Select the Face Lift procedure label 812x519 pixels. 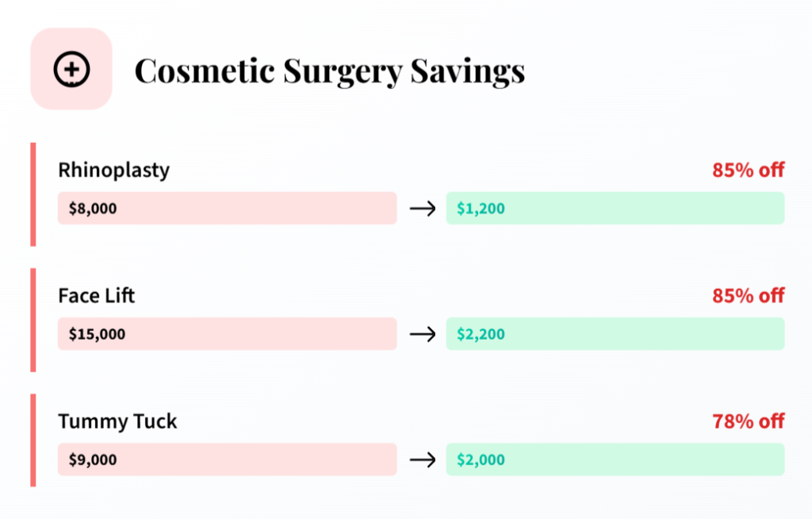pos(97,295)
